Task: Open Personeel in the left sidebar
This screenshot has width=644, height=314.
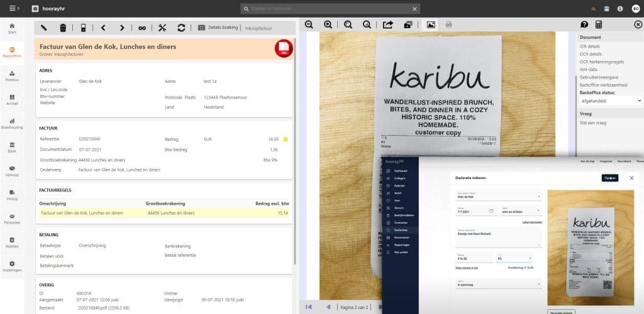Action: tap(12, 219)
